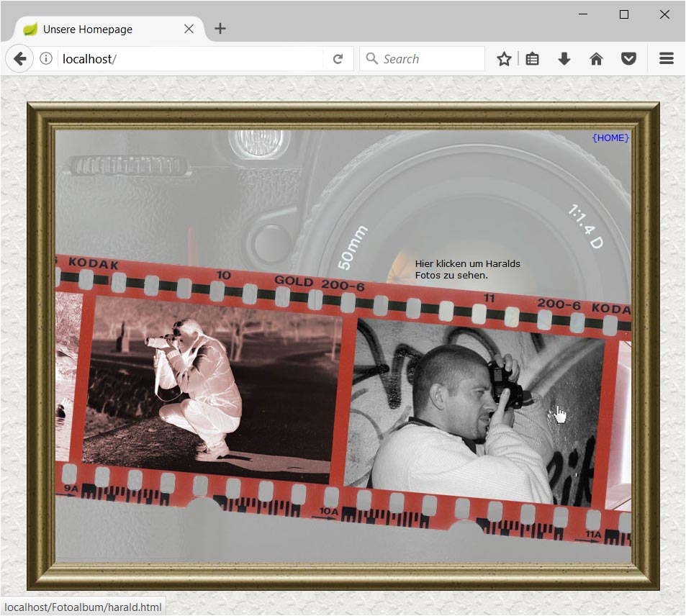Click the search magnifier icon

[x=371, y=59]
